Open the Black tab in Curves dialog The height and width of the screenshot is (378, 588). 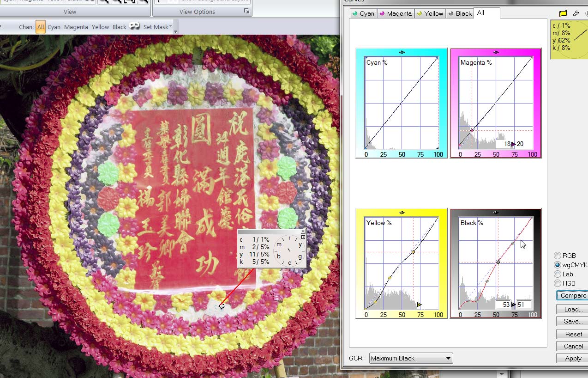[460, 13]
